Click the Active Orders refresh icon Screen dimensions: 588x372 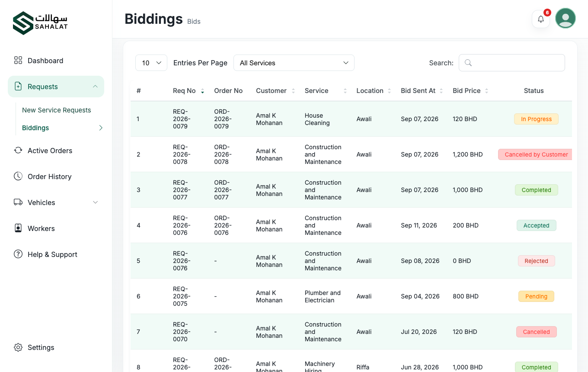pos(18,151)
